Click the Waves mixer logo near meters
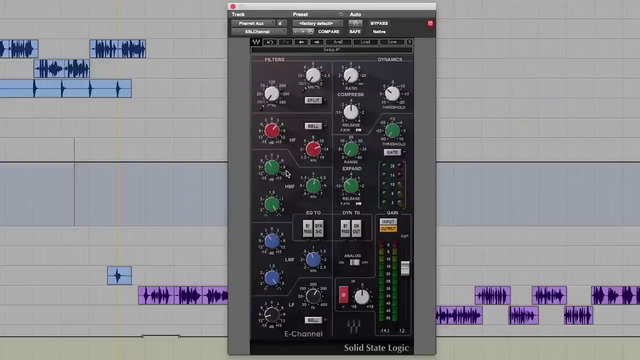The width and height of the screenshot is (640, 360). [x=353, y=326]
